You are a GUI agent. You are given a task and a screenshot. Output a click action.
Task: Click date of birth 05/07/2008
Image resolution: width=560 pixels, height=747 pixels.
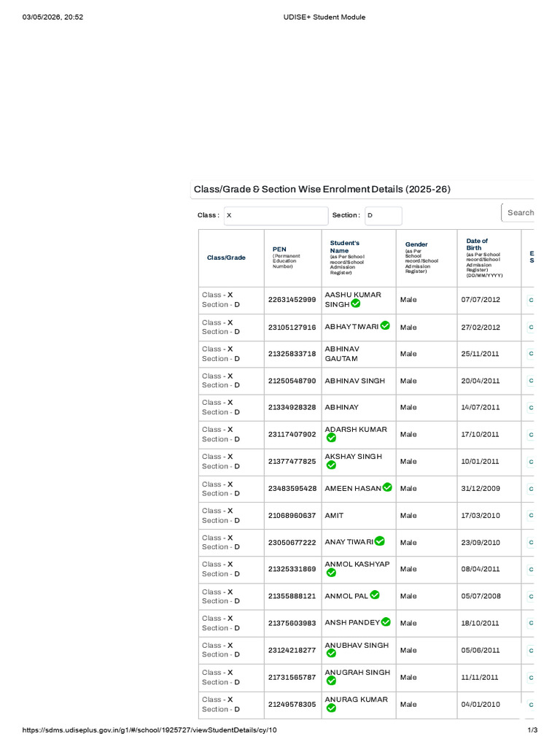pos(481,597)
